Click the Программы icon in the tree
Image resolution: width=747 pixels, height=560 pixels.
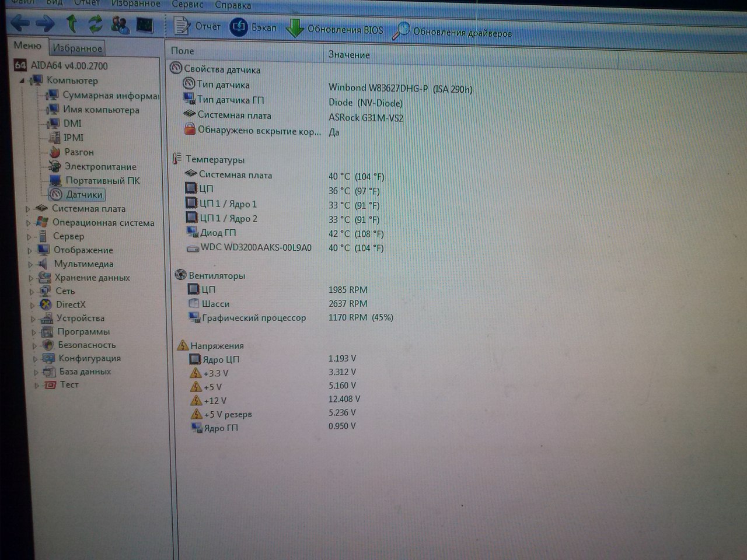click(x=47, y=331)
